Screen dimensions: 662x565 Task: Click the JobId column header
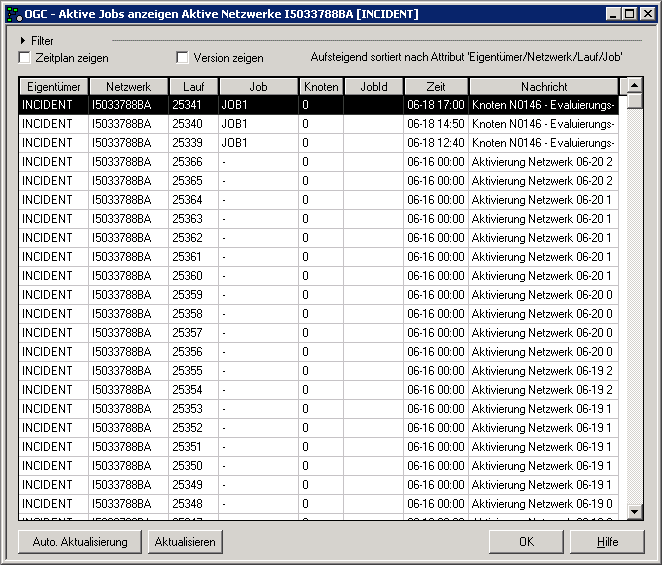click(x=374, y=87)
